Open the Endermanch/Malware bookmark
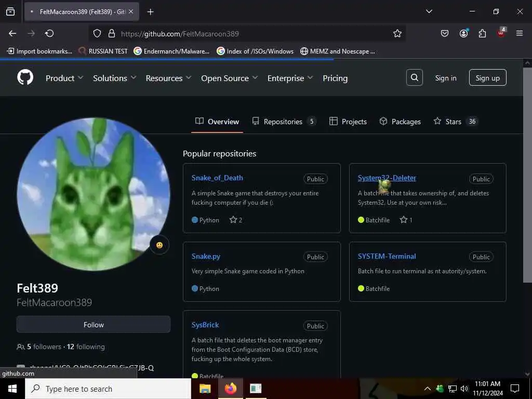The height and width of the screenshot is (399, 532). (x=171, y=51)
